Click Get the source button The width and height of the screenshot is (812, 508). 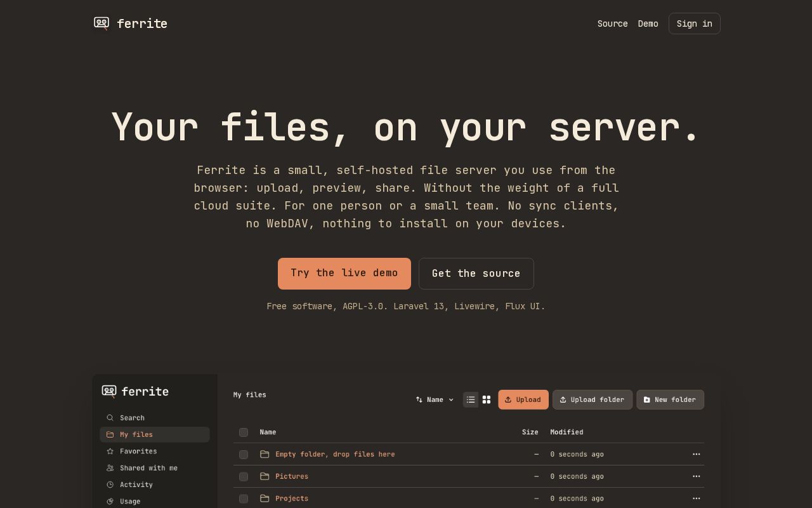click(x=476, y=274)
